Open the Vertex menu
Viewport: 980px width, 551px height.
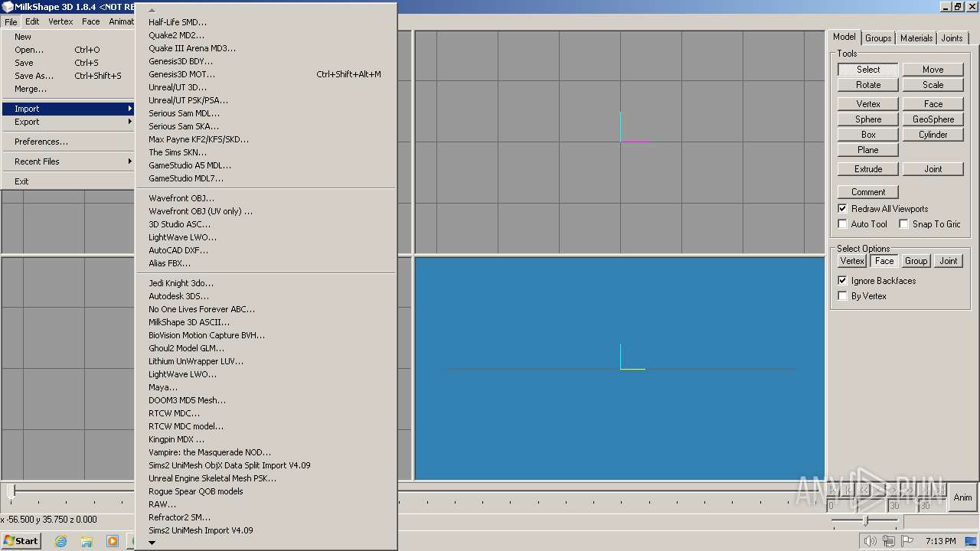(61, 21)
